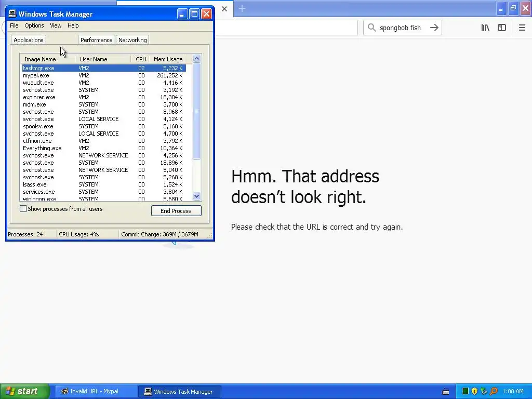Viewport: 532px width, 399px height.
Task: Click the Mypal address bar field
Action: tap(286, 28)
